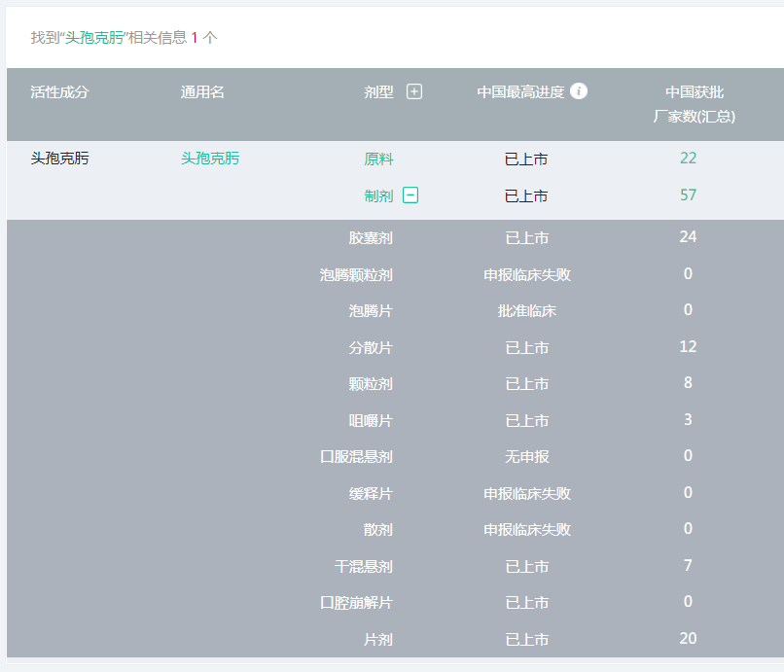
Task: Click 申报临床失败 status in 缓释片 row
Action: (527, 493)
